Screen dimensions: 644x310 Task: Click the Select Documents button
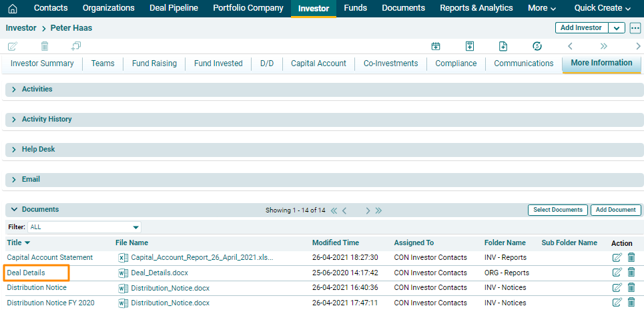(x=558, y=210)
